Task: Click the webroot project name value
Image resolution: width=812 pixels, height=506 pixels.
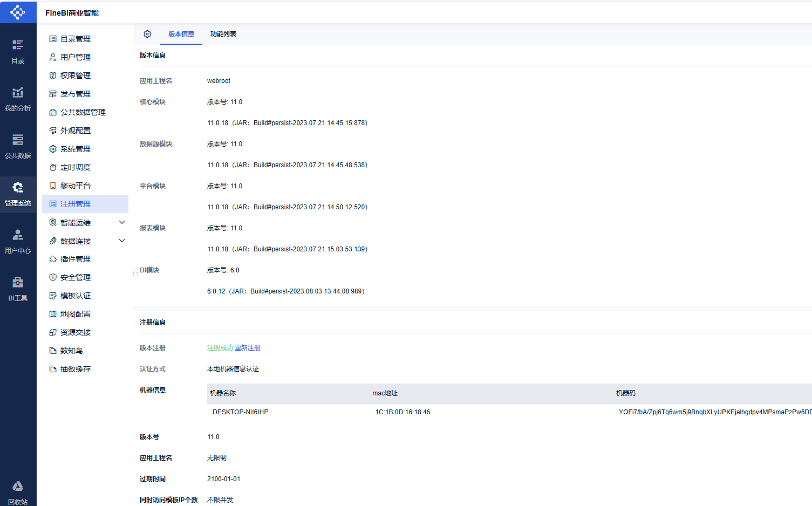Action: (x=219, y=81)
